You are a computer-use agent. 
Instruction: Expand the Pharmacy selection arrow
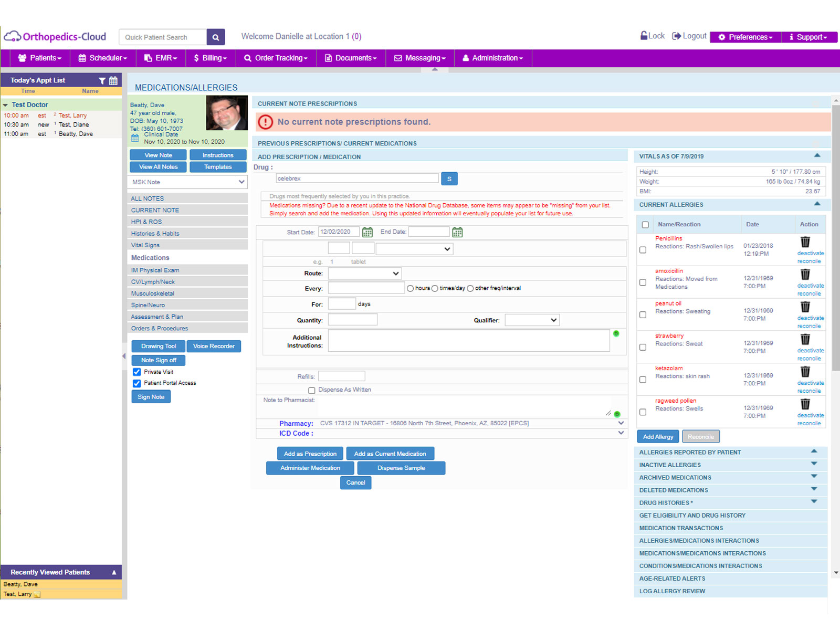click(621, 423)
